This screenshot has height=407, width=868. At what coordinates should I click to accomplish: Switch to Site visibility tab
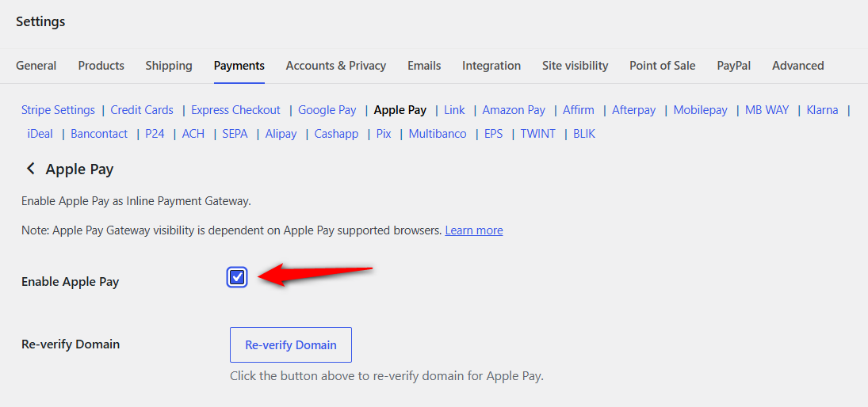(575, 66)
